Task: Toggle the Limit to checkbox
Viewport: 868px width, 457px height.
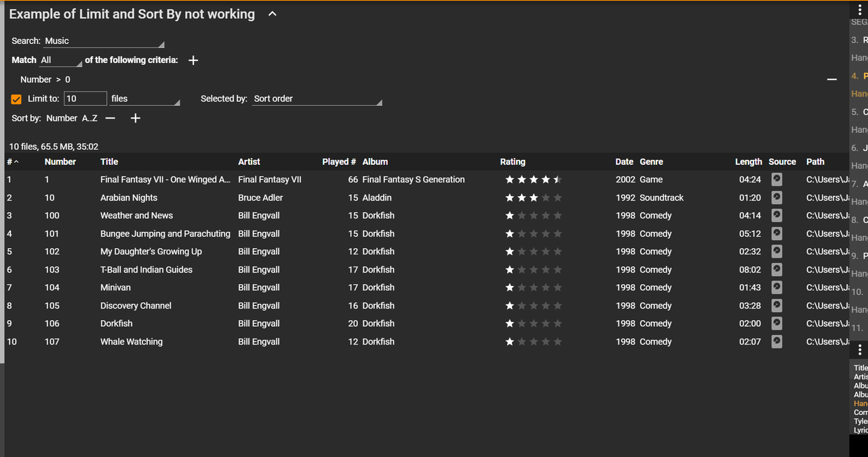Action: pyautogui.click(x=17, y=99)
